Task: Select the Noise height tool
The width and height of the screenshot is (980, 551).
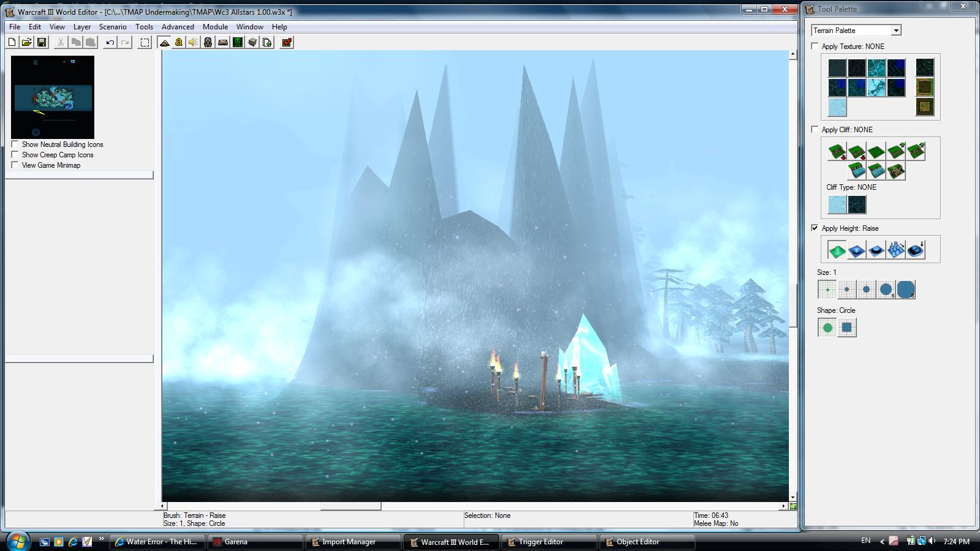Action: pyautogui.click(x=895, y=250)
